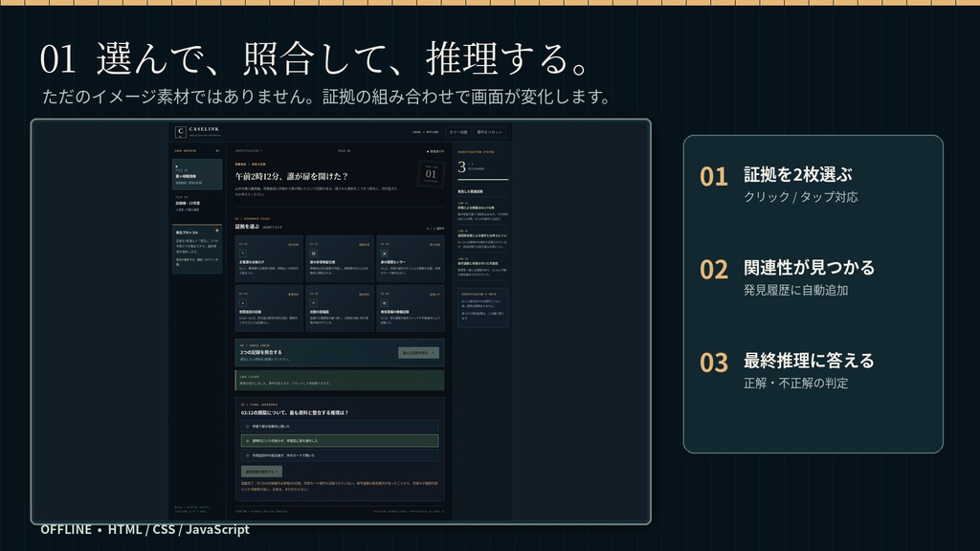Select radio option starting with 停電で
Image resolution: width=980 pixels, height=551 pixels.
click(x=340, y=427)
